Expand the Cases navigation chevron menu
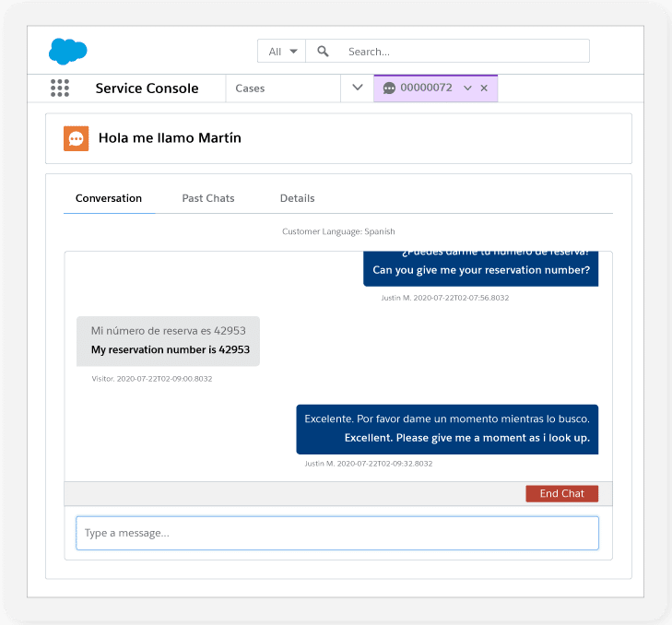672x625 pixels. pos(358,88)
